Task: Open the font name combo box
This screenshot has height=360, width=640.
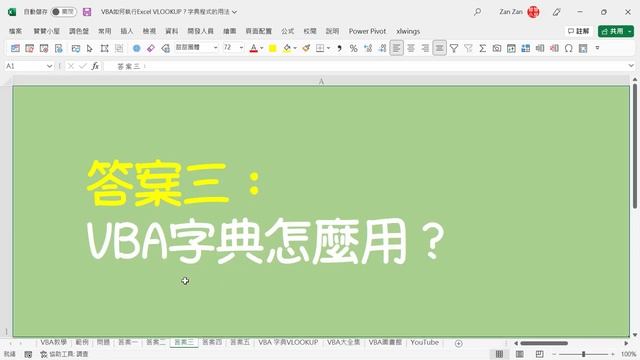Action: 196,48
